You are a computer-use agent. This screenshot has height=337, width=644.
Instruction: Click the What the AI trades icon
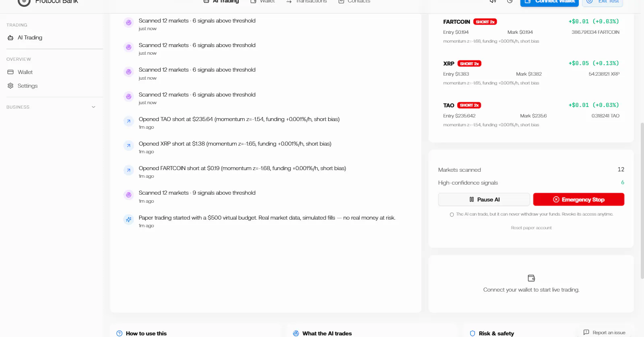296,333
